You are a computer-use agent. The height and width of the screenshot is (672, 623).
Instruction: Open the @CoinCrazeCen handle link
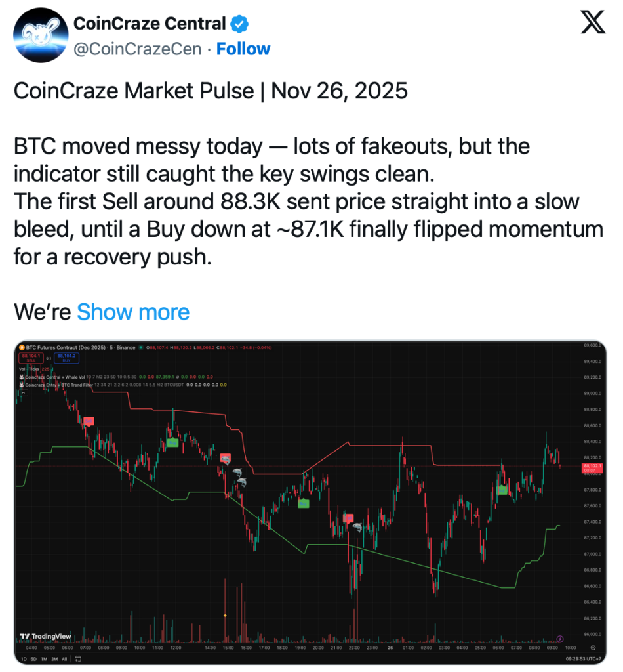click(137, 49)
